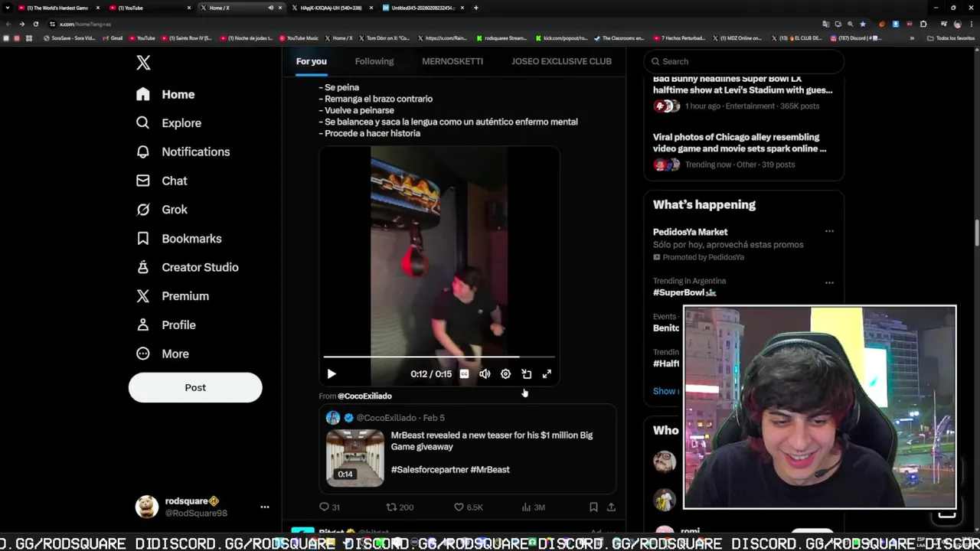The height and width of the screenshot is (551, 980).
Task: Open the @CocoExiliado source link
Action: point(364,396)
